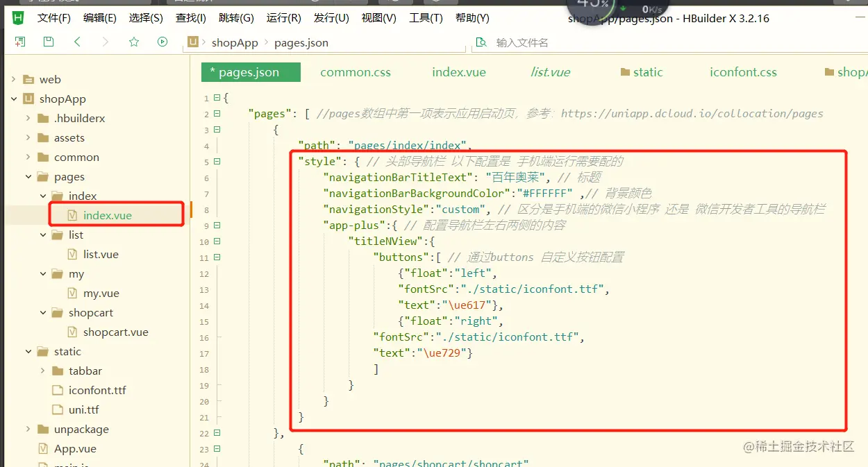Switch to the iconfont.css tab
The width and height of the screenshot is (868, 467).
click(743, 72)
